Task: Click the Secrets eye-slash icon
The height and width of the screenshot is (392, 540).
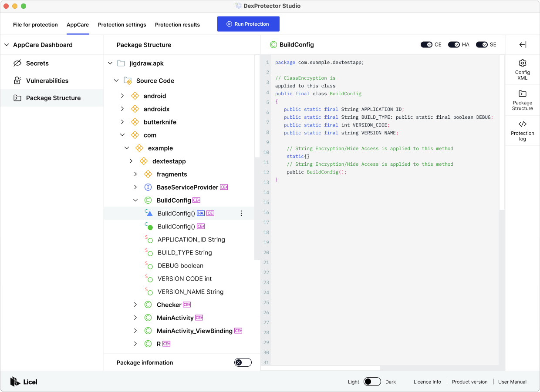Action: pos(17,63)
